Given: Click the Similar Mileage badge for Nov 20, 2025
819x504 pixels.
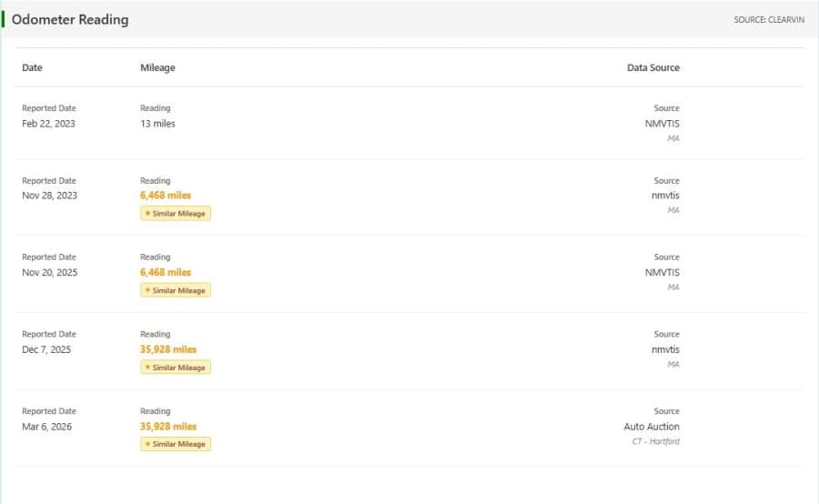Looking at the screenshot, I should (x=176, y=290).
